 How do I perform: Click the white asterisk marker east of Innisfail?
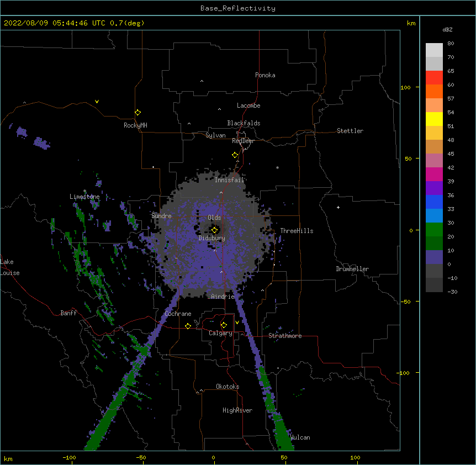[x=277, y=167]
